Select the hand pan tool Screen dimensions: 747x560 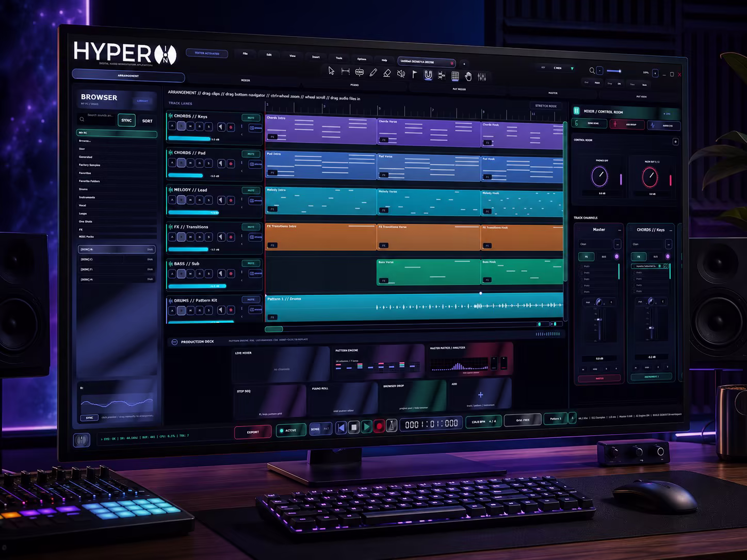click(x=468, y=77)
